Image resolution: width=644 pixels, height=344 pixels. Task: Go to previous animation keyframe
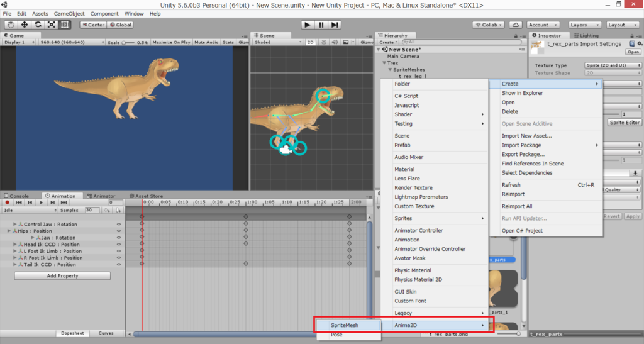(x=30, y=203)
